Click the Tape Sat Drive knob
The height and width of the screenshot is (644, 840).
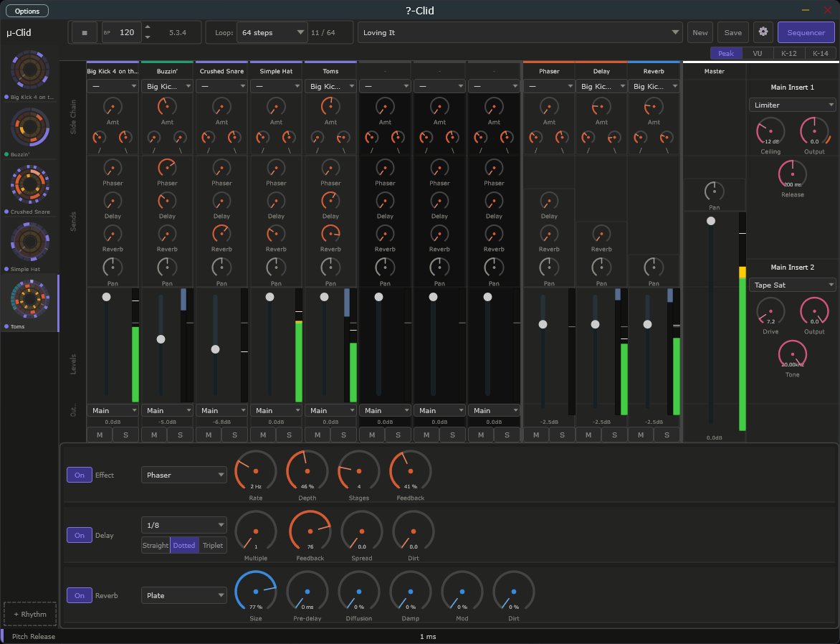(770, 311)
